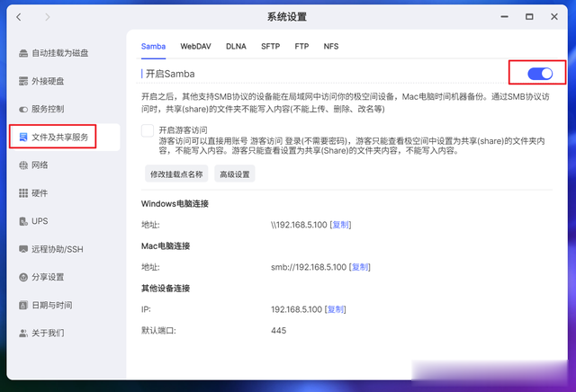576x392 pixels.
Task: Select 文件及共享服务 in sidebar
Action: pyautogui.click(x=60, y=138)
